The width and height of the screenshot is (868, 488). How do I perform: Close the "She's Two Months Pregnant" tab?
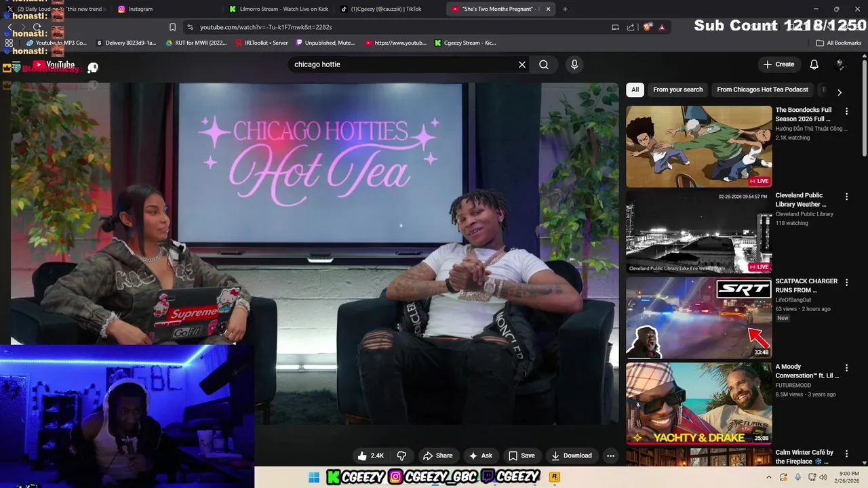[548, 9]
